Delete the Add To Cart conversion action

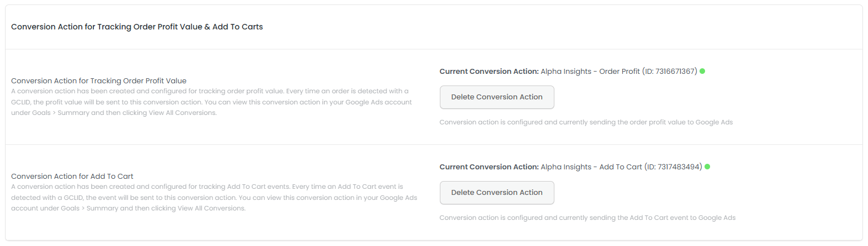[x=497, y=193]
